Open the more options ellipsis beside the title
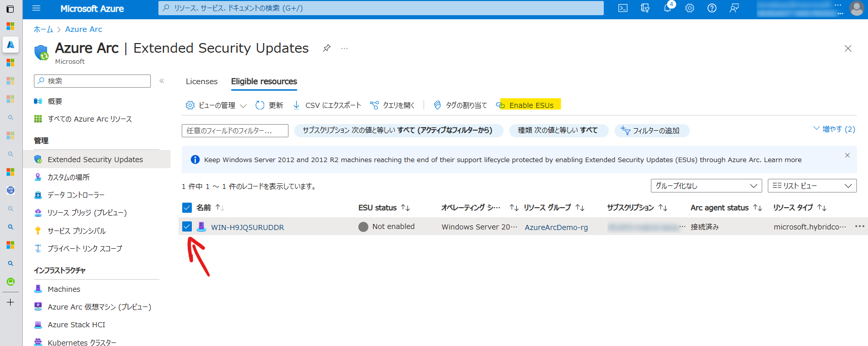Screen dimensions: 868x346 pos(345,48)
